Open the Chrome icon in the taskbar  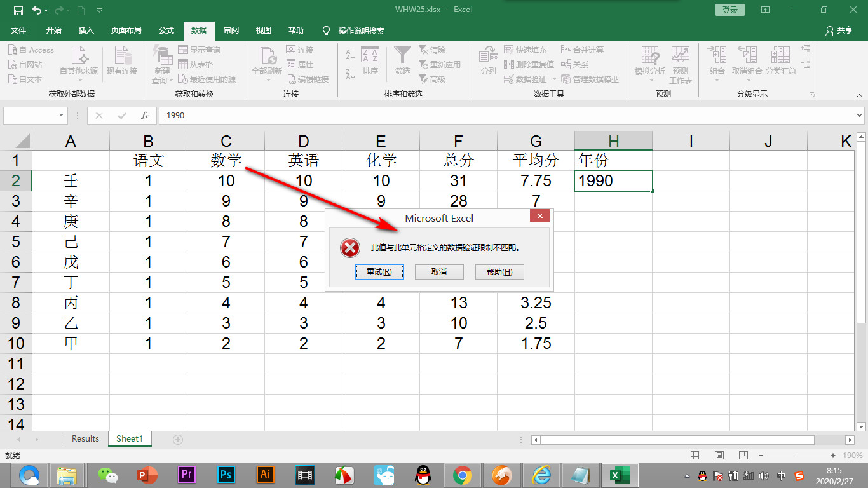coord(463,475)
